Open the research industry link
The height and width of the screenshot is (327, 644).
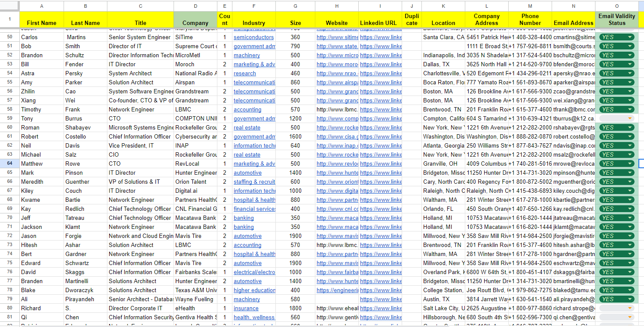245,73
